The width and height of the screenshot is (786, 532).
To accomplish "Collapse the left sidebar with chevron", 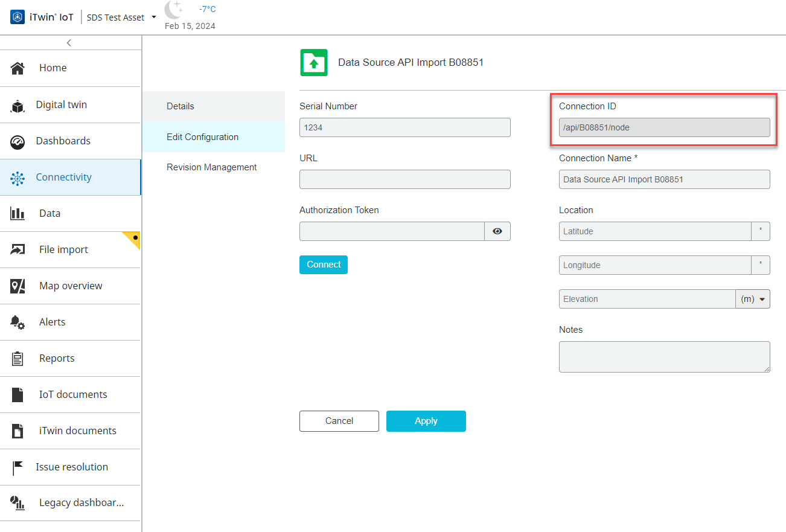I will 69,43.
